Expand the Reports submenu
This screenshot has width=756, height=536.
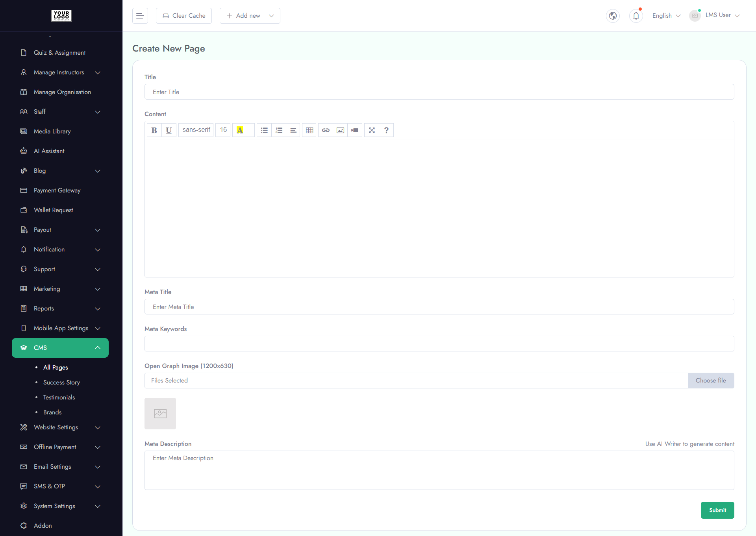[60, 309]
